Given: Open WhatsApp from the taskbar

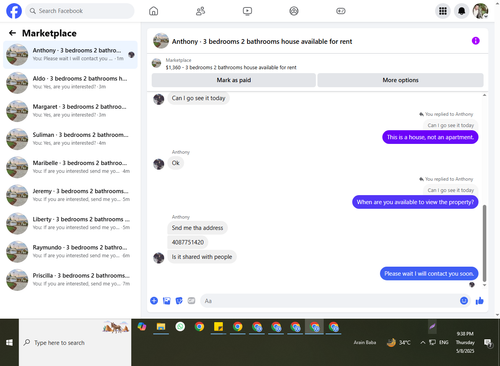Looking at the screenshot, I should pyautogui.click(x=180, y=326).
